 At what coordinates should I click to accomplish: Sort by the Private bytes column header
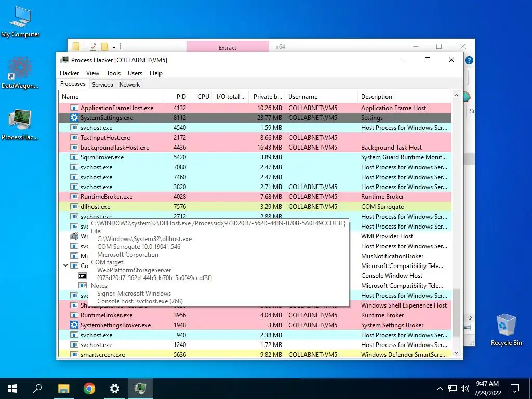[267, 96]
